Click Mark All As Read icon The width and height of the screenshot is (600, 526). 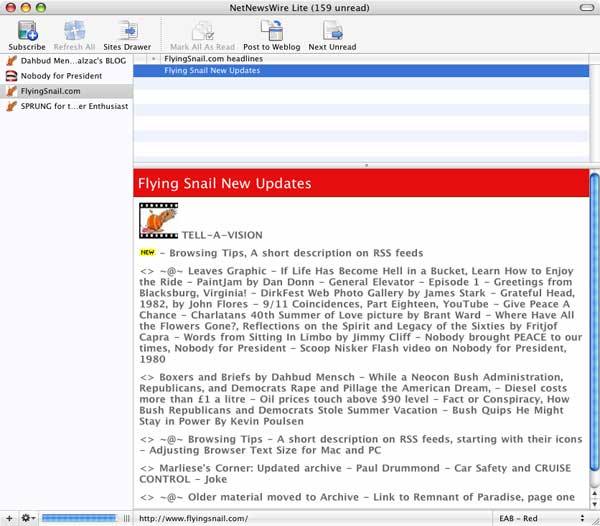click(x=203, y=31)
